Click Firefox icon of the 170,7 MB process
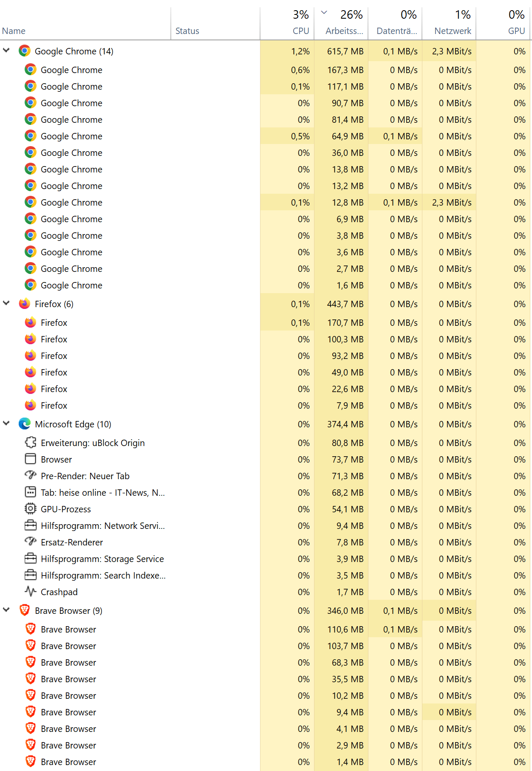 coord(31,322)
